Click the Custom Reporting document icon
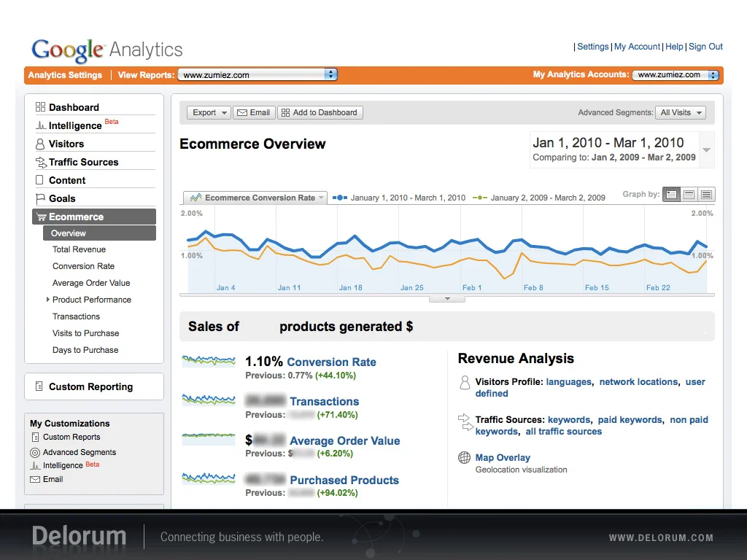This screenshot has height=560, width=747. (x=39, y=386)
